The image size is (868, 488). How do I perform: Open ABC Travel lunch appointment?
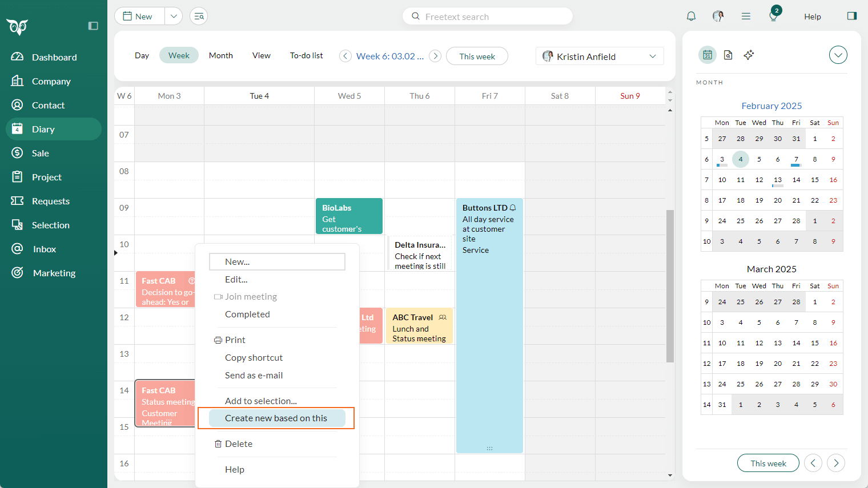(x=419, y=326)
